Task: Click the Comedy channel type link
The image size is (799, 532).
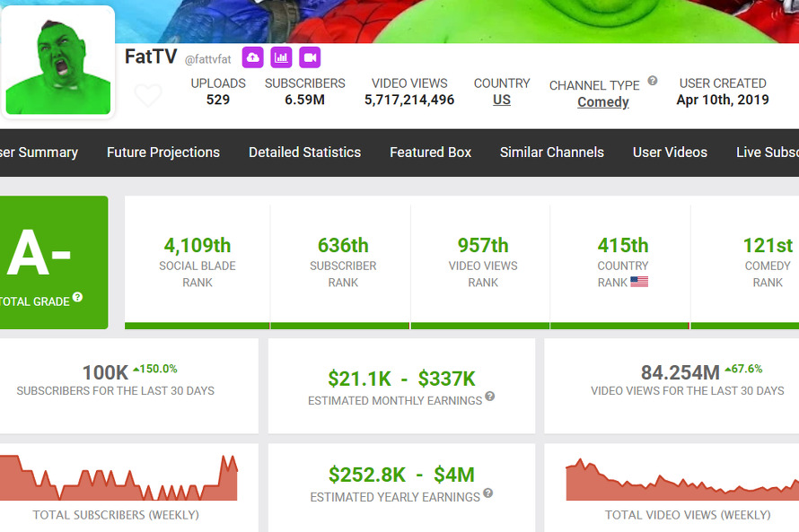Action: (x=602, y=101)
